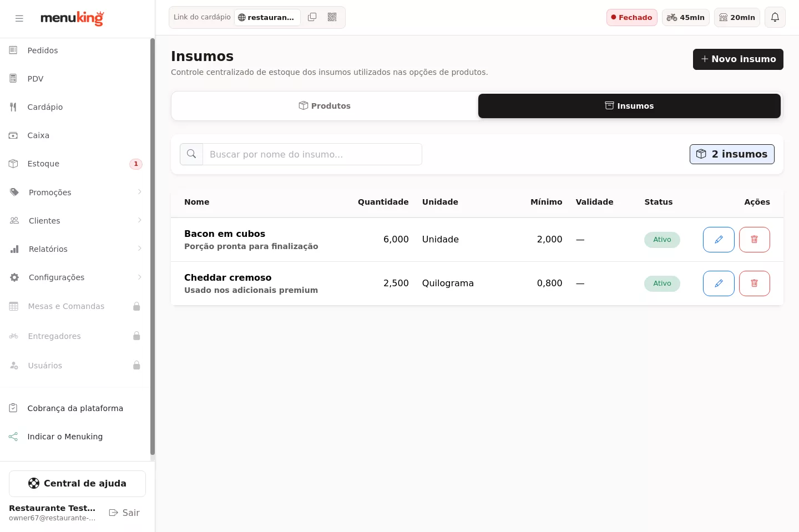Click the Bacon em cubos name

(225, 234)
